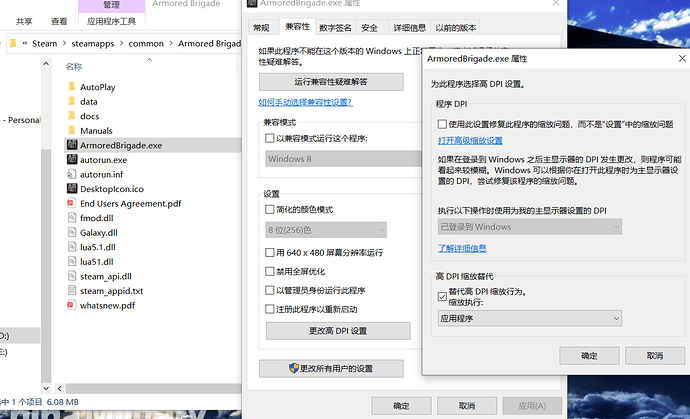Select the Manuals folder icon
Viewport: 690px width, 419px height.
tap(72, 130)
